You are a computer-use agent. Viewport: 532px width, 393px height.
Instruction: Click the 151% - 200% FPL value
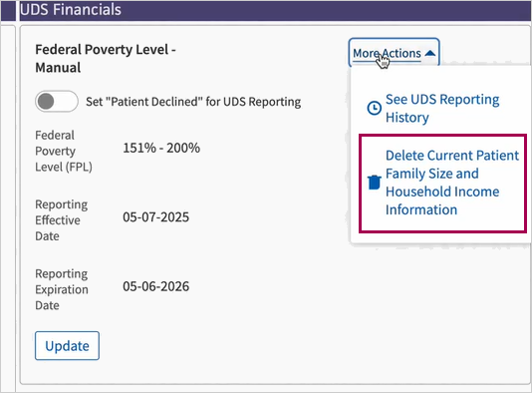pyautogui.click(x=161, y=148)
